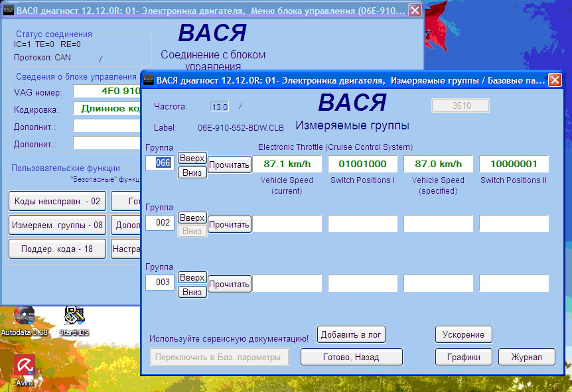
Task: Click the Vehicle Speed (specified) label
Action: 438,185
